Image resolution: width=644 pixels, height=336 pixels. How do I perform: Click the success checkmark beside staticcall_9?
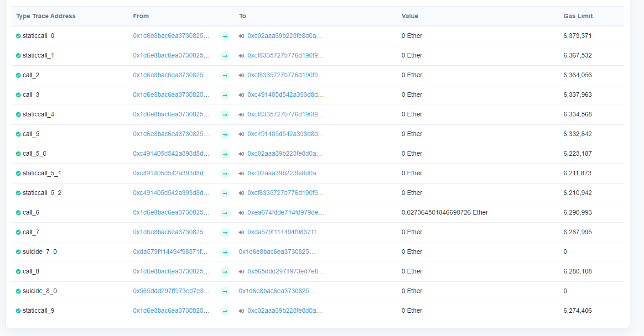click(18, 311)
